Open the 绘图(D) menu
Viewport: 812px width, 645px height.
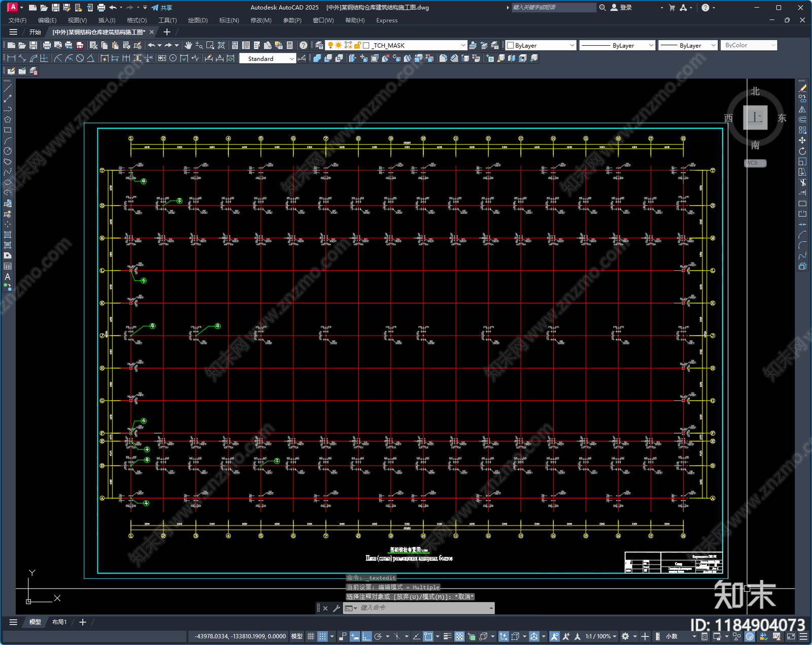pyautogui.click(x=198, y=20)
